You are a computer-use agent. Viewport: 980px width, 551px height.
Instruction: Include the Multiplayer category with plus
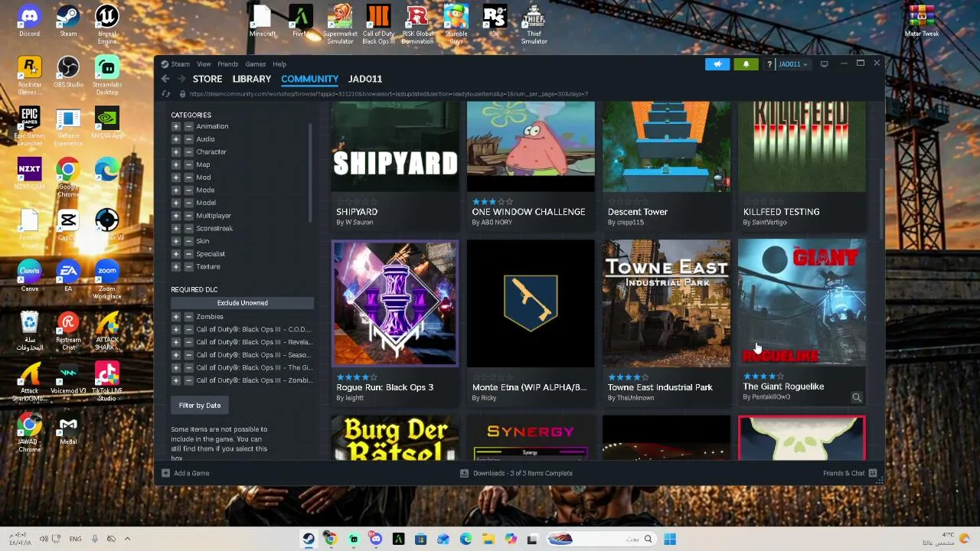[176, 216]
